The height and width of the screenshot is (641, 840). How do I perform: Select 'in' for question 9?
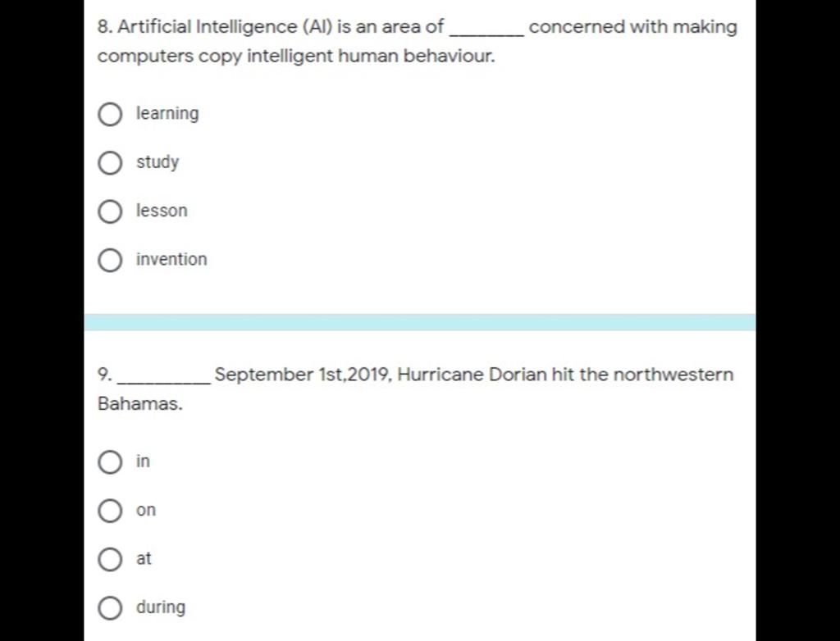[x=110, y=462]
